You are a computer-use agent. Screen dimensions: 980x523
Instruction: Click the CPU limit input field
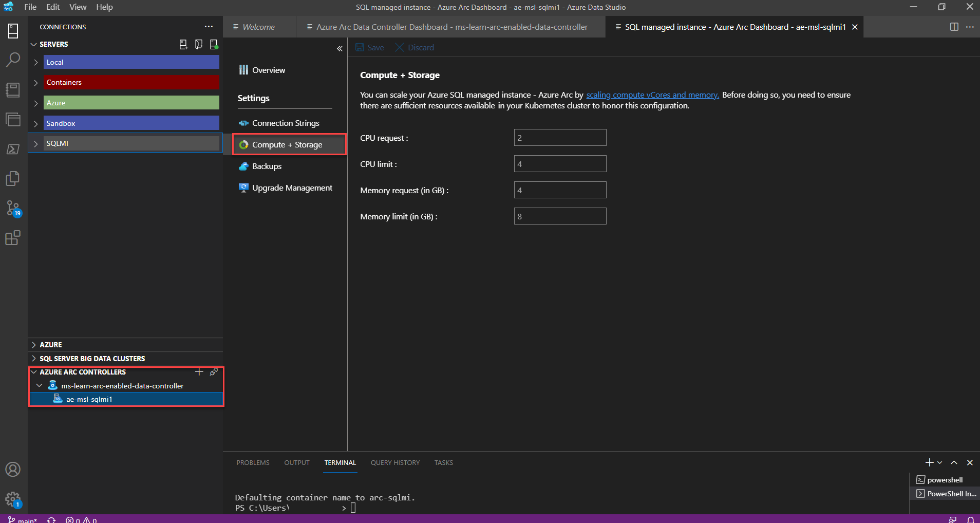(560, 164)
